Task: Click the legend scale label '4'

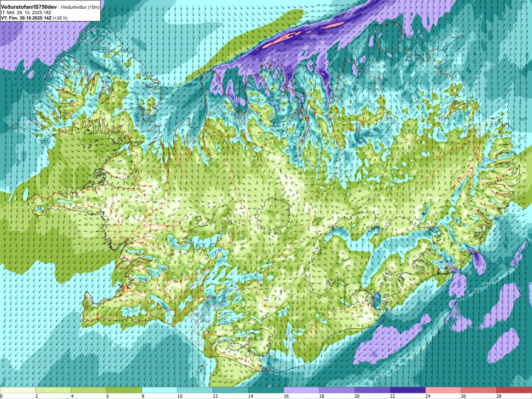Action: [72, 396]
